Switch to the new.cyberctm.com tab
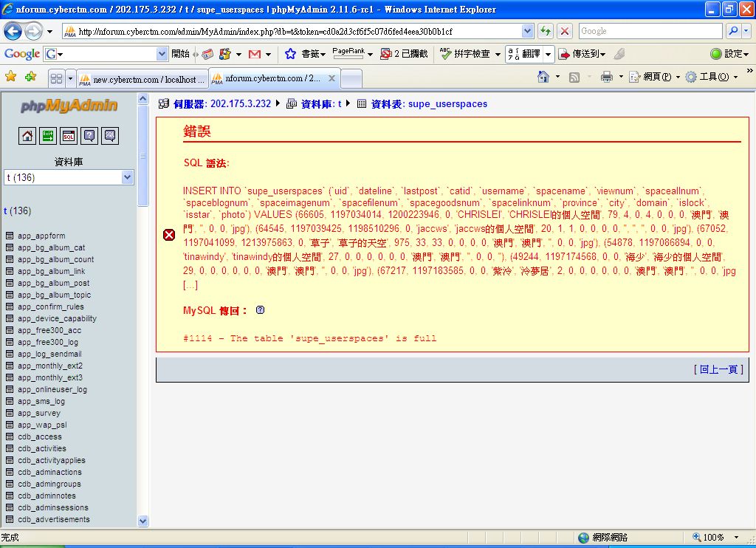 pyautogui.click(x=143, y=79)
